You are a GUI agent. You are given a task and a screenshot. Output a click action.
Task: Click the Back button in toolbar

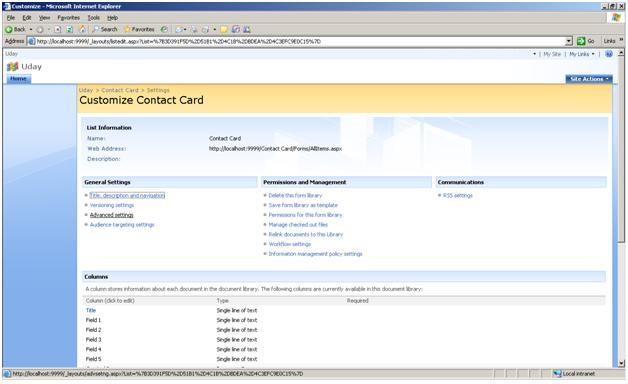(15, 29)
